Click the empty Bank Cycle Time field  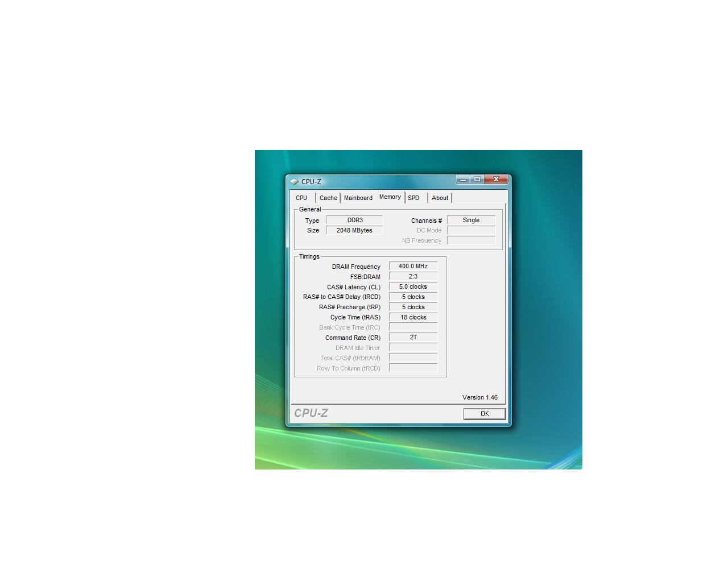pyautogui.click(x=413, y=327)
